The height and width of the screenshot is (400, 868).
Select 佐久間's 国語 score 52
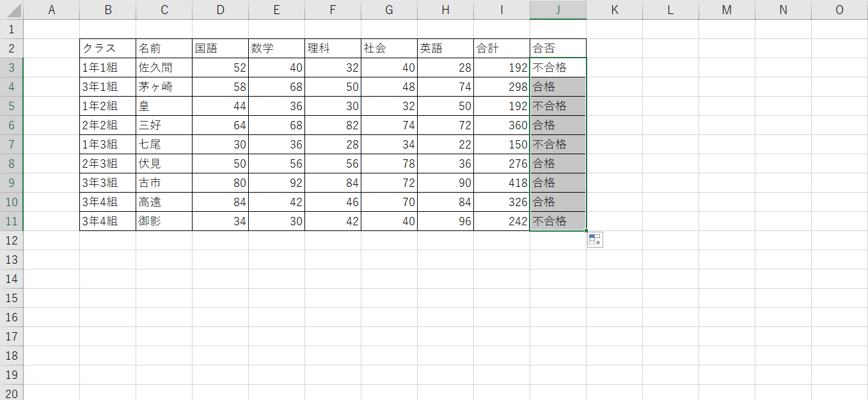[220, 67]
